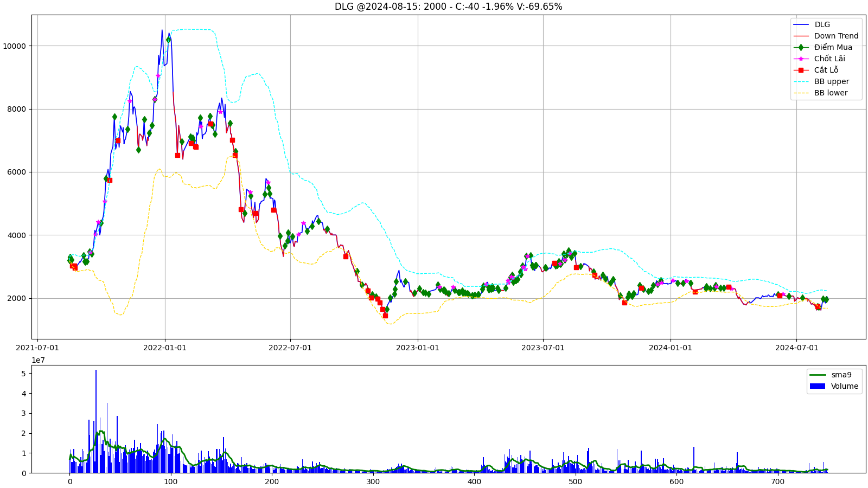Click the 2000 price axis label

16,298
